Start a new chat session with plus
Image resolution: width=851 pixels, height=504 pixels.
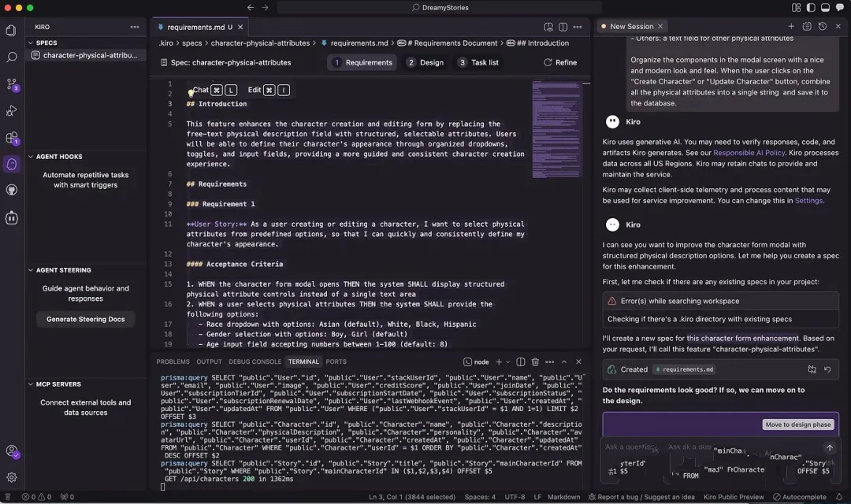pos(791,26)
